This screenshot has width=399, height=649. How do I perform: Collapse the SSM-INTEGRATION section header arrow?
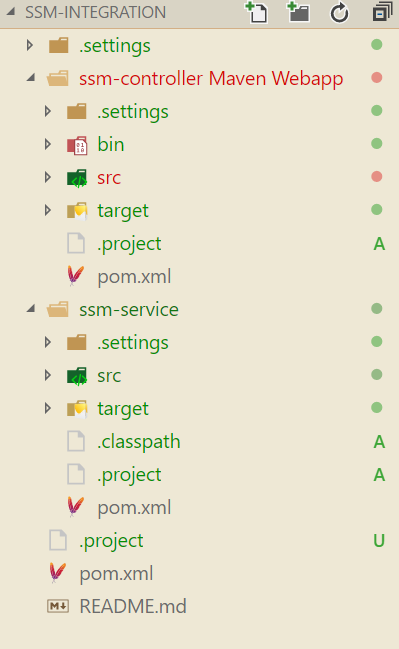11,12
